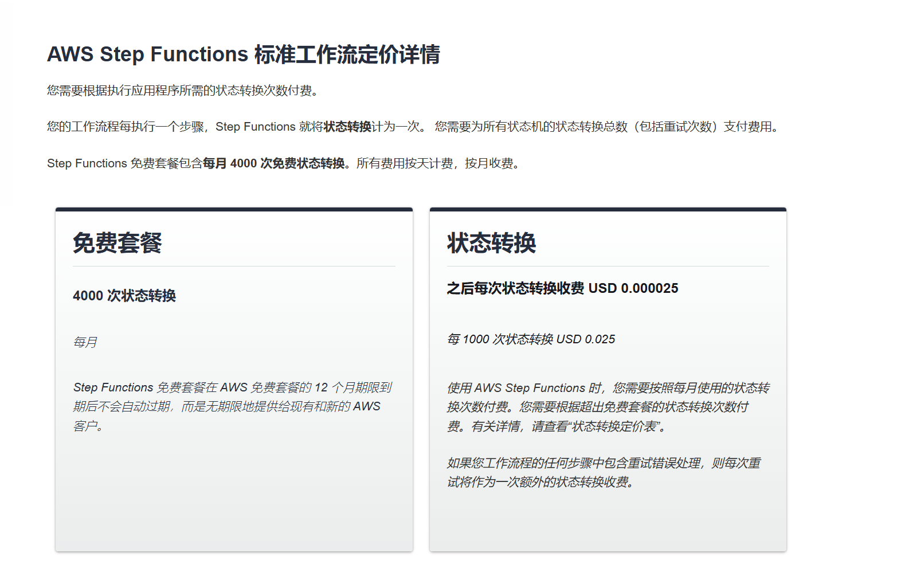The height and width of the screenshot is (588, 901).
Task: Click '4000 次状态转换' in free tier card
Action: [x=124, y=296]
